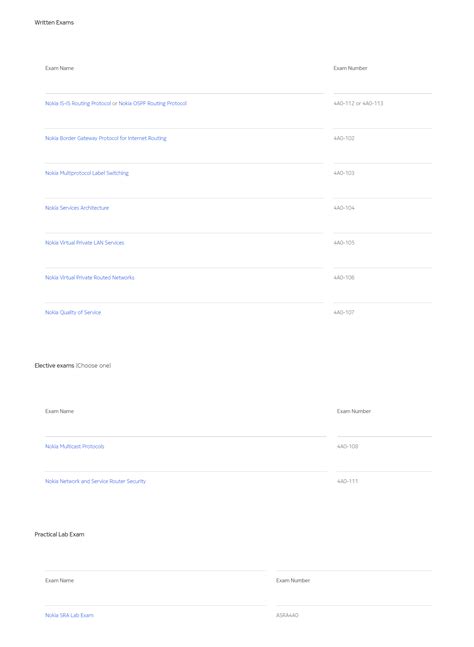Open Nokia Multiprotocol Label Switching exam

click(87, 173)
